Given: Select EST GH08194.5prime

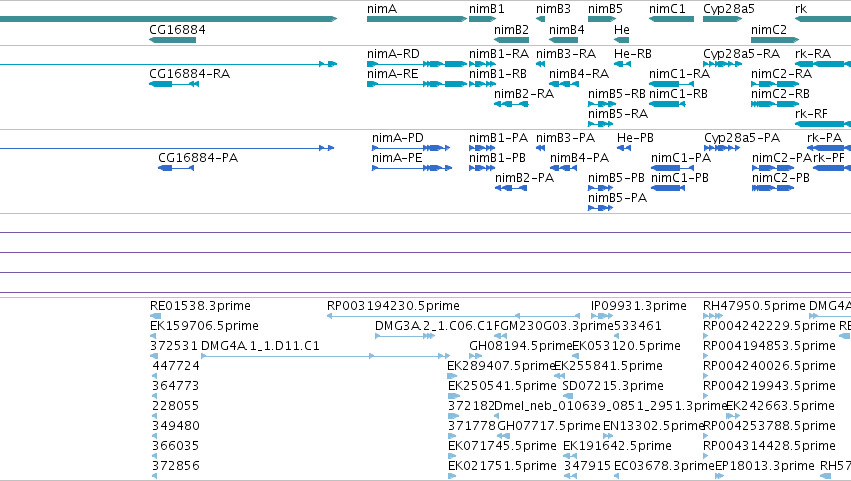Looking at the screenshot, I should coord(475,356).
